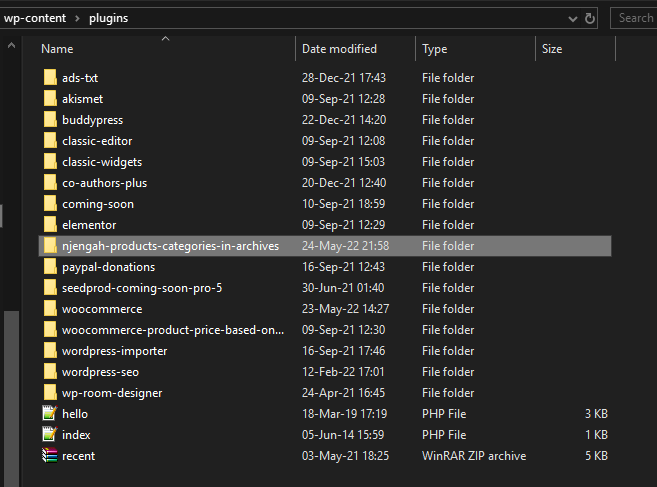Click the akismet folder icon

pos(50,98)
